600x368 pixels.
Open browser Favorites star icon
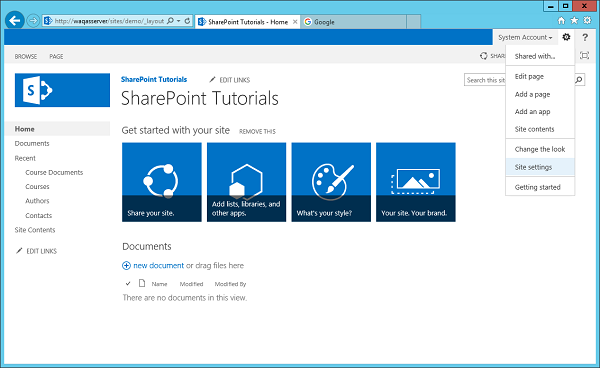[574, 21]
